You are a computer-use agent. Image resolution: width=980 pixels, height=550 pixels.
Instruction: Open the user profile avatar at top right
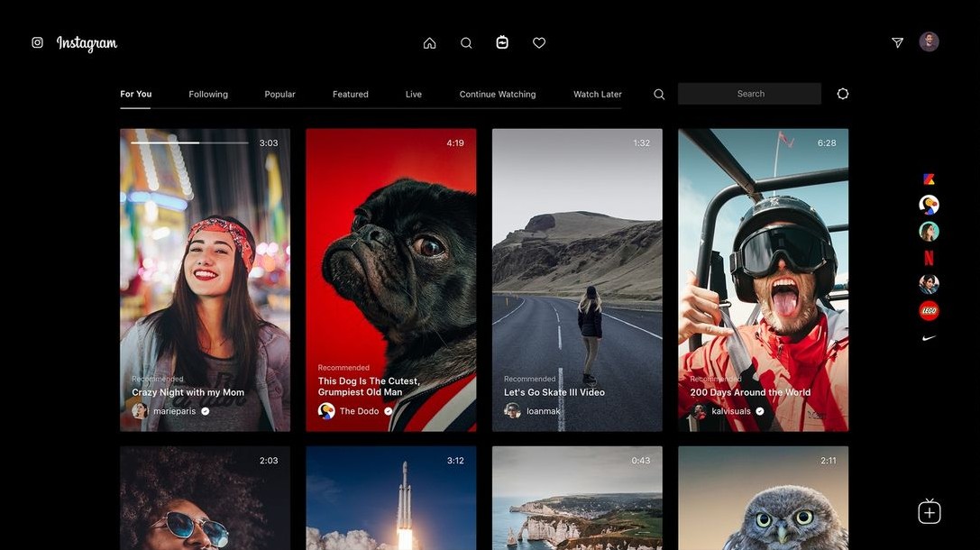click(x=929, y=42)
